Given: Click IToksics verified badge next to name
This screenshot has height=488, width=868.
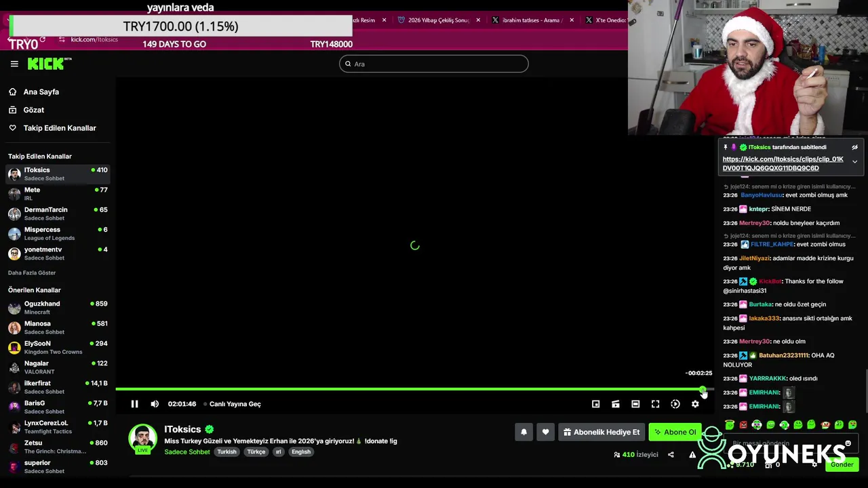Looking at the screenshot, I should point(210,429).
